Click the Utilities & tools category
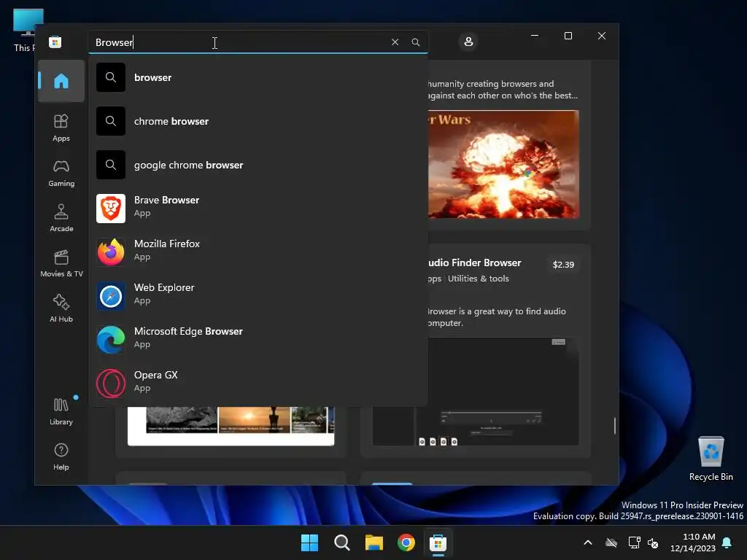 (479, 279)
